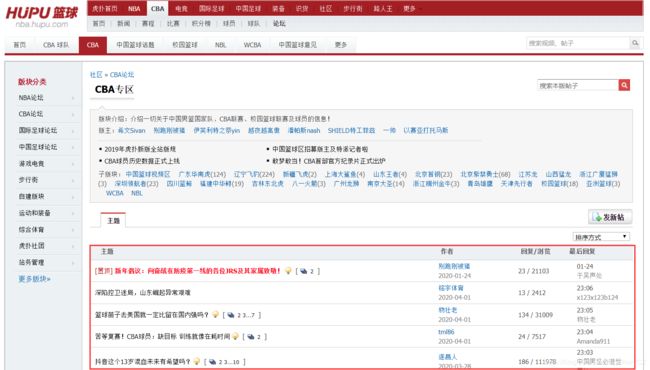Select 国际足球 in top red navigation
650x370 pixels.
click(211, 9)
